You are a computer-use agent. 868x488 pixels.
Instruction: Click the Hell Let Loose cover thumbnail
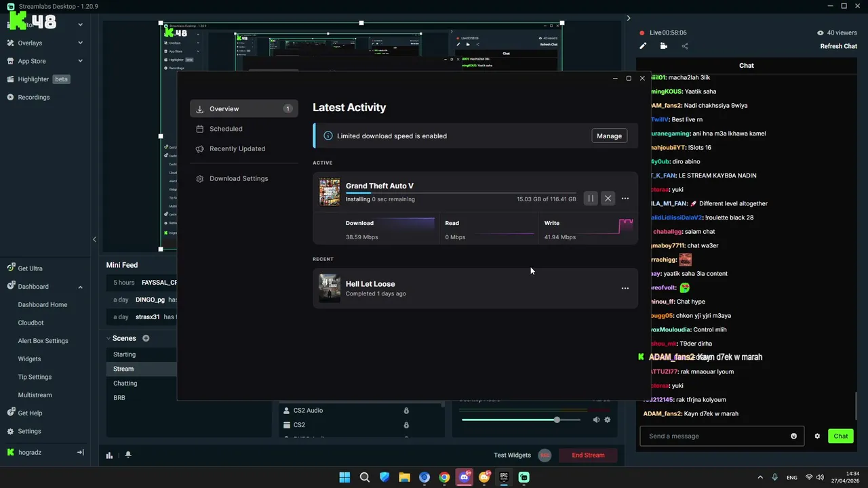click(330, 288)
